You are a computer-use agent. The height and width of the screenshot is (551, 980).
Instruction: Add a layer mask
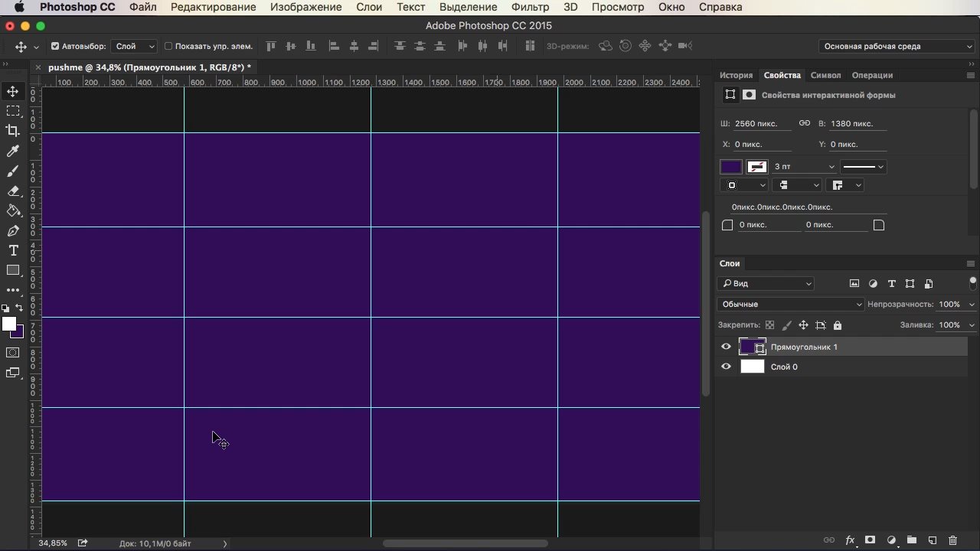(871, 540)
